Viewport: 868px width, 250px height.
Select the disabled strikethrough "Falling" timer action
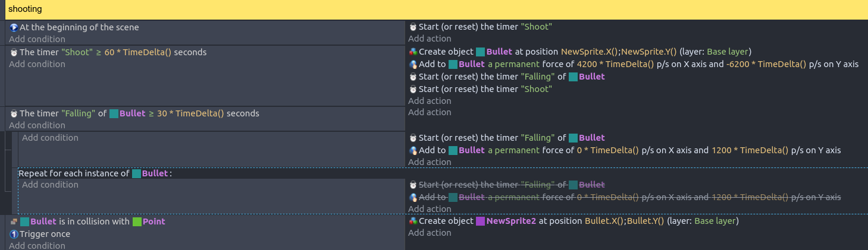pos(512,185)
